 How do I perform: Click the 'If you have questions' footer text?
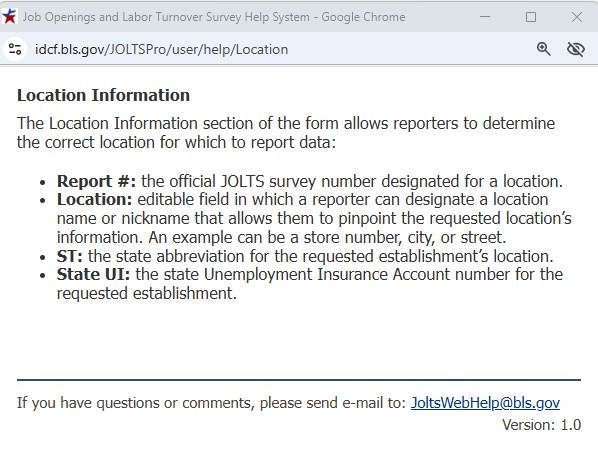pyautogui.click(x=212, y=403)
